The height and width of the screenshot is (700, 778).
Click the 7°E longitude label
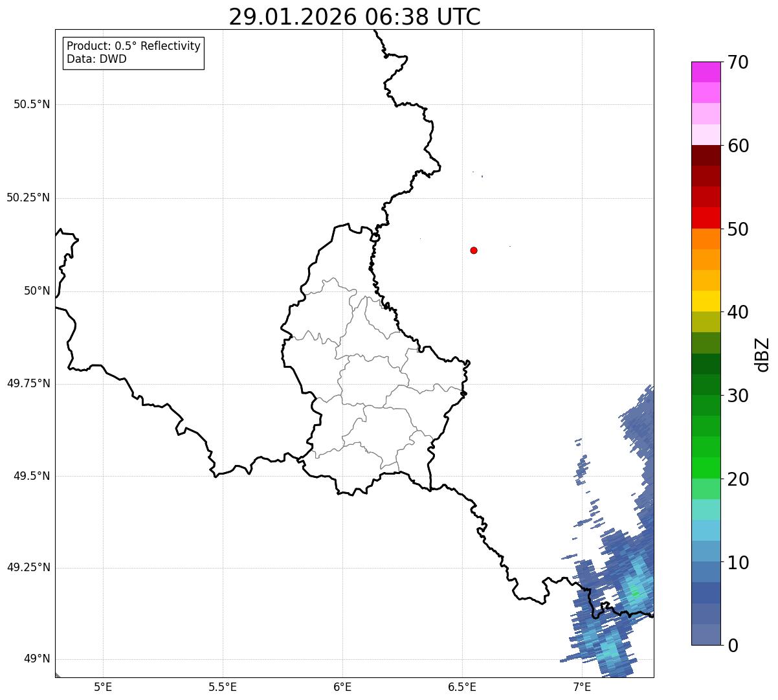582,686
